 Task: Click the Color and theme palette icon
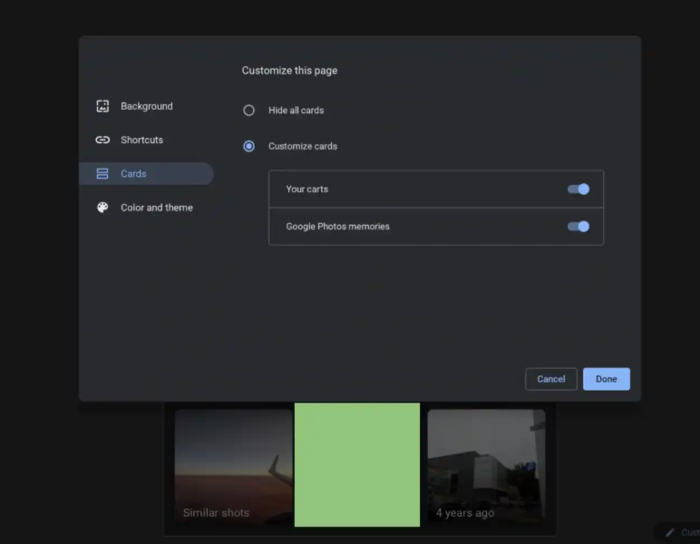point(102,208)
